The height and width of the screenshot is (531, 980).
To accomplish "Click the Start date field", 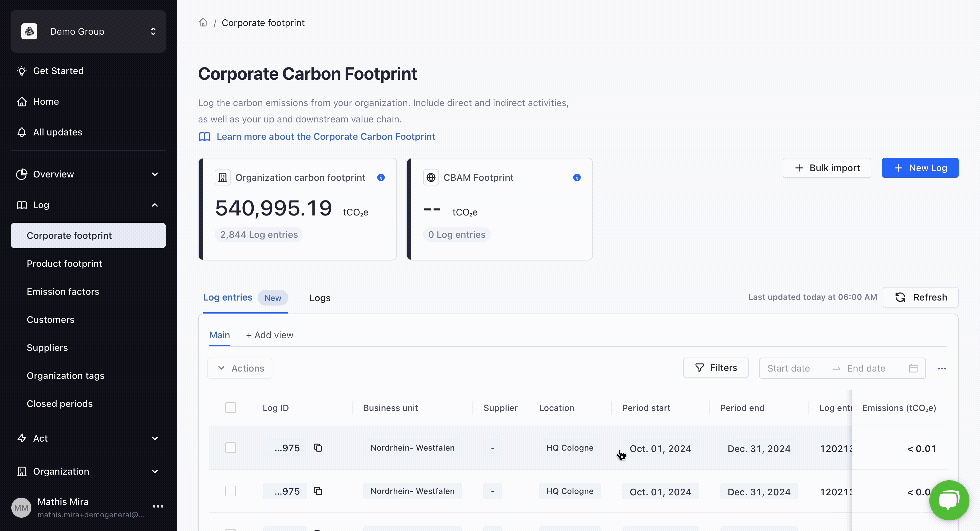I will click(788, 368).
